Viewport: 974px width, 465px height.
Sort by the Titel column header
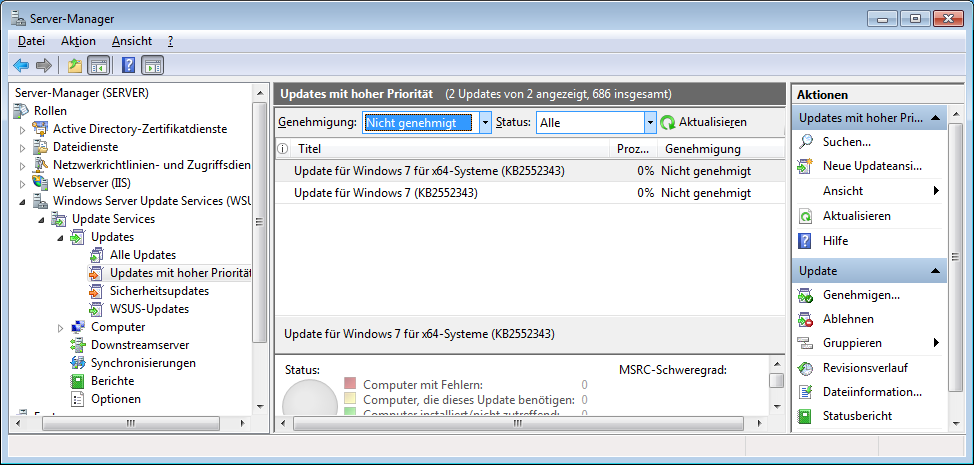pyautogui.click(x=449, y=149)
